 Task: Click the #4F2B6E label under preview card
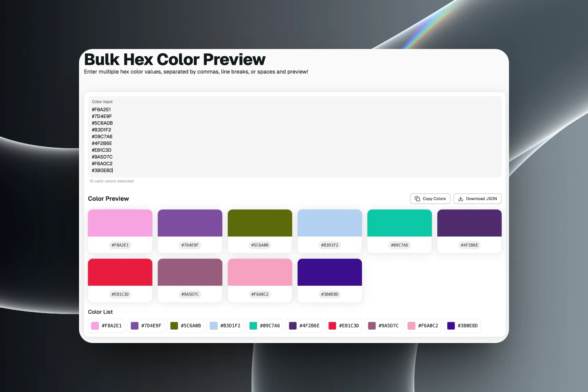(x=469, y=245)
